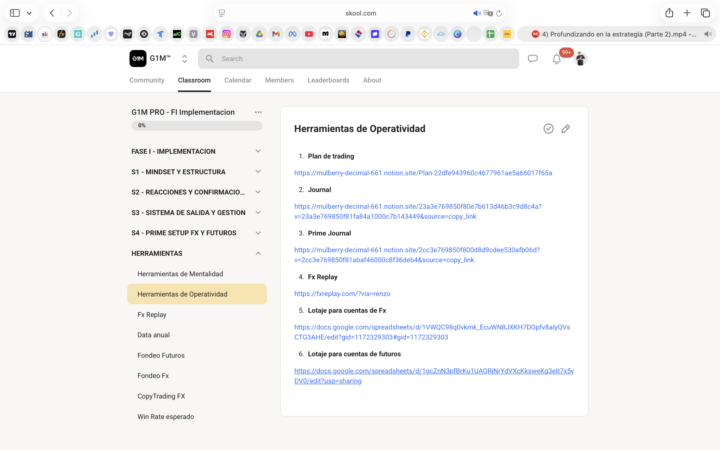Open the Data anual lesson
This screenshot has width=720, height=450.
[x=197, y=335]
